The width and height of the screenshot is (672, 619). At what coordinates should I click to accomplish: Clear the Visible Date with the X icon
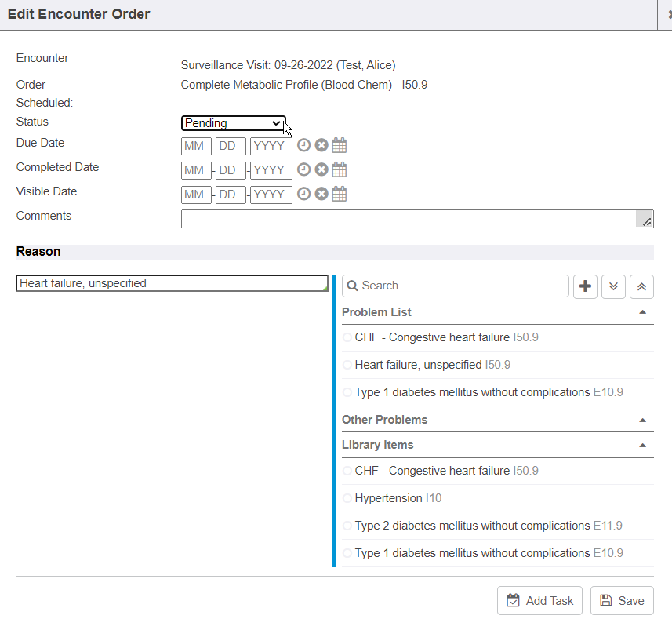(x=321, y=195)
